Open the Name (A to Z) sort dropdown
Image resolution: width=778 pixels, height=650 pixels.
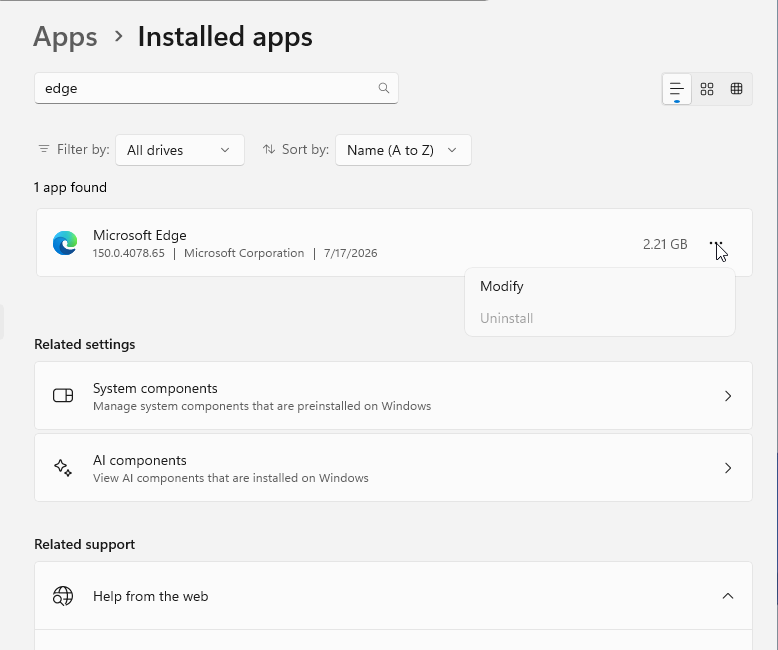point(403,150)
